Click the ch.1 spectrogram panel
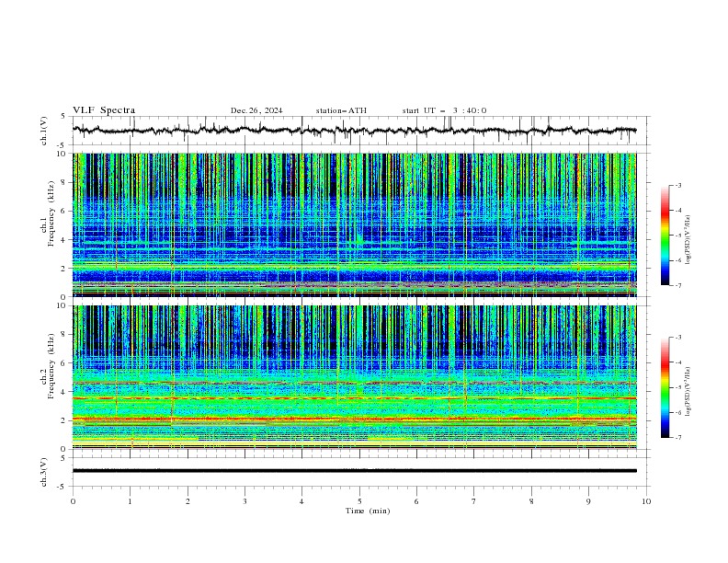728x563 pixels. (355, 224)
